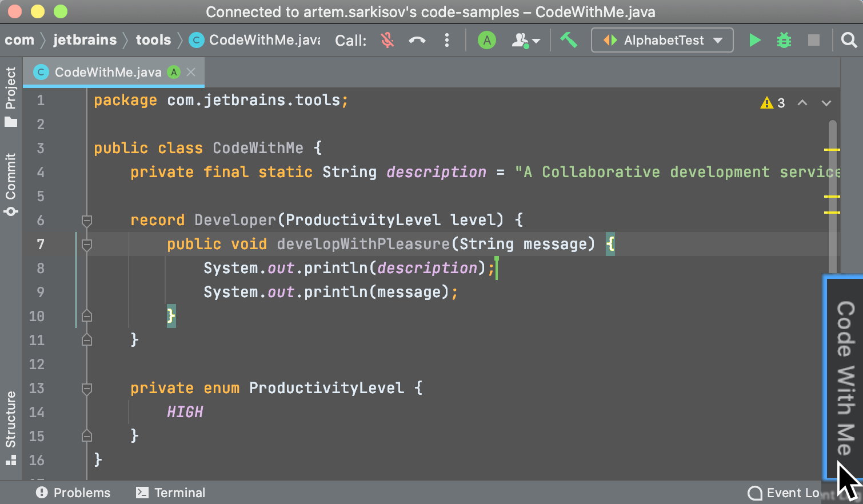Run AlphabetTest with the green play button

(x=754, y=40)
